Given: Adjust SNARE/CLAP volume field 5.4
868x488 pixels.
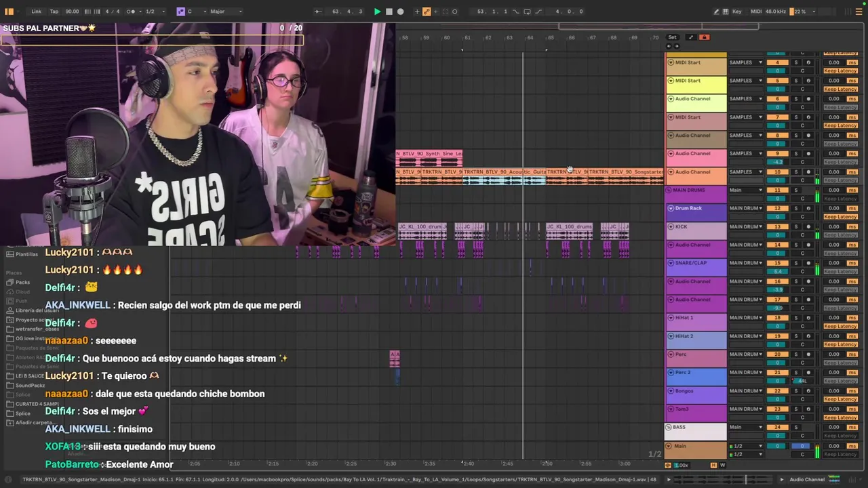Looking at the screenshot, I should 778,272.
